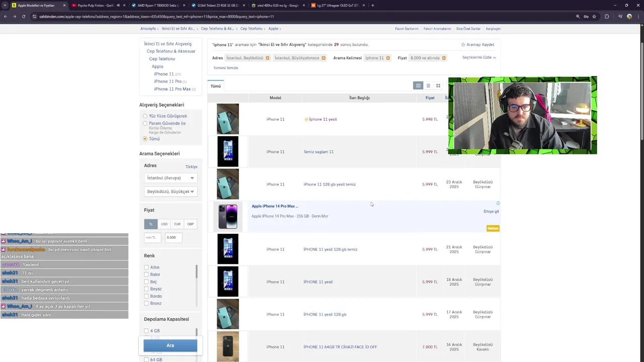Open the IPHONE 11 64GB TR CİHAZI listing
This screenshot has height=362, width=644.
click(x=340, y=347)
